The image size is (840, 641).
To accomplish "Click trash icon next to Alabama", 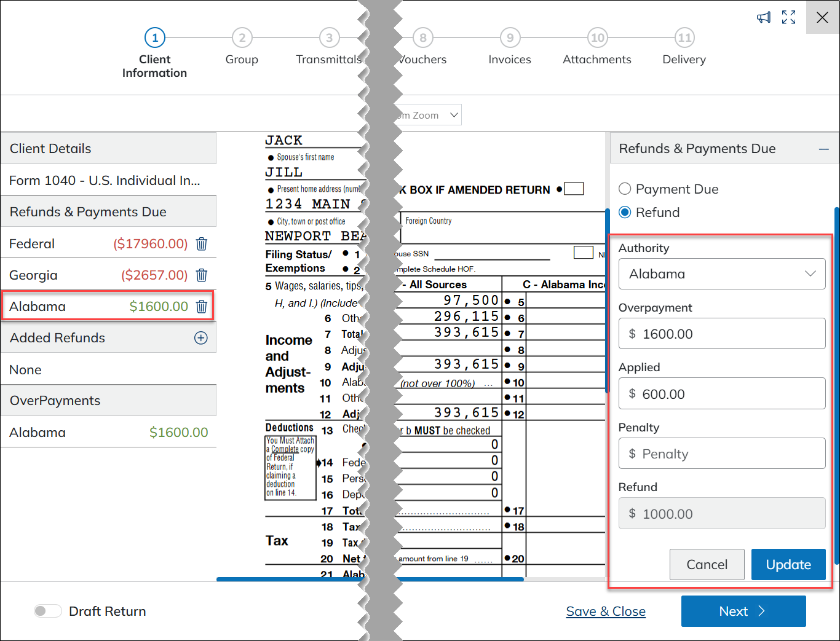I will point(201,307).
